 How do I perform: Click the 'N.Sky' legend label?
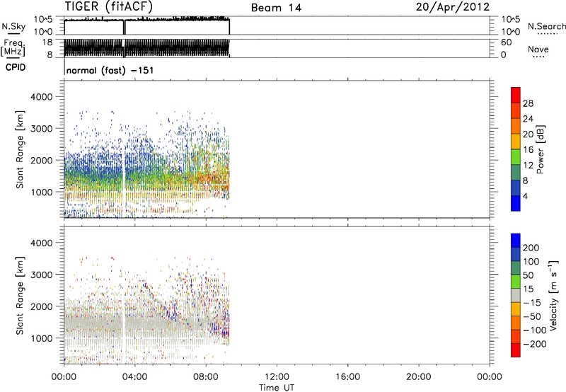[x=13, y=26]
